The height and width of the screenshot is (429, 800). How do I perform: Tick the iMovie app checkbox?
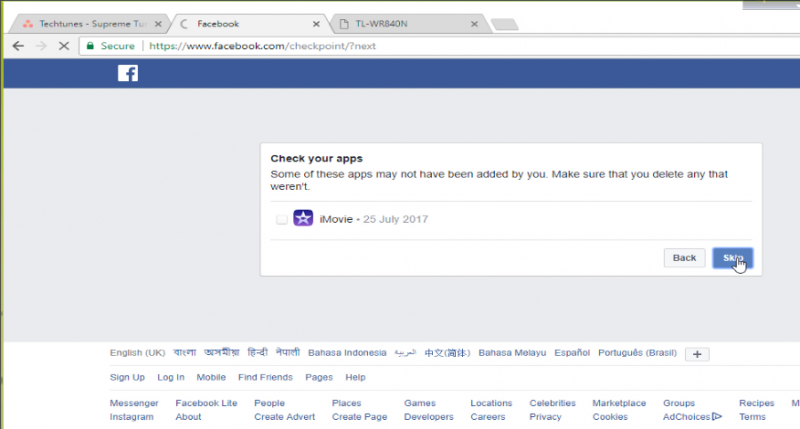tap(282, 219)
